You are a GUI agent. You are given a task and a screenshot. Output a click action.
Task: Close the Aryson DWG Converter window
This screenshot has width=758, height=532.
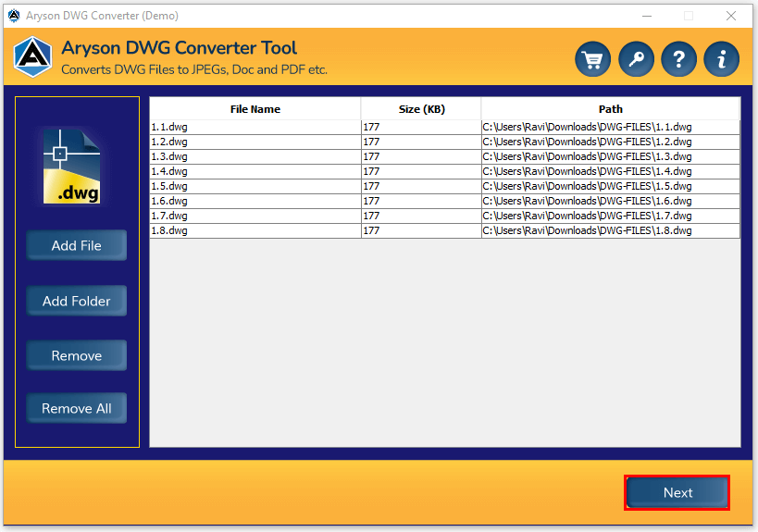(731, 16)
